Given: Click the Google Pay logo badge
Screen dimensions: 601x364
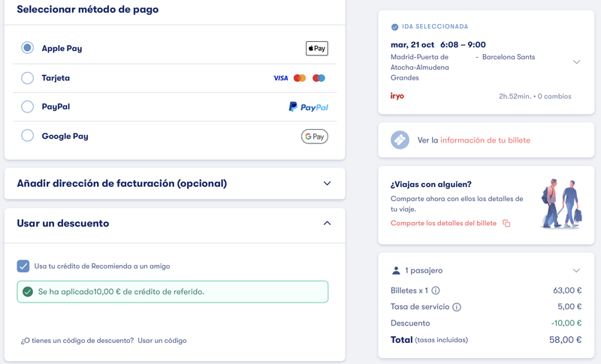Looking at the screenshot, I should (x=314, y=137).
